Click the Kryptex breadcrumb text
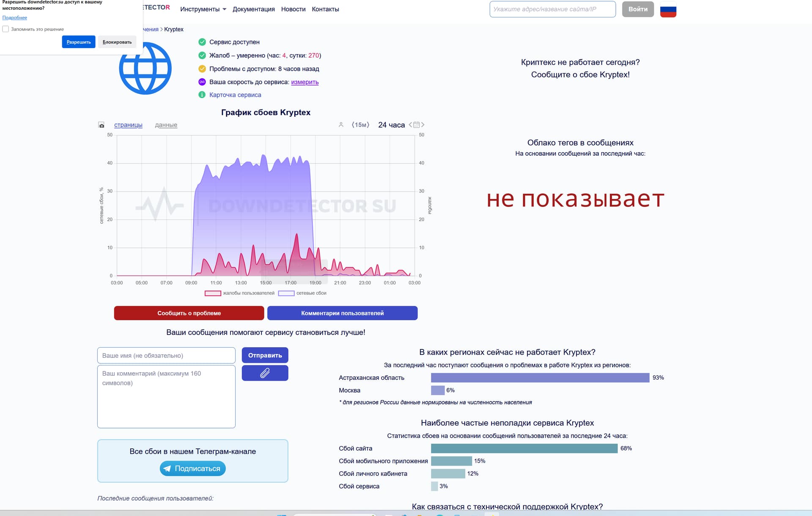The width and height of the screenshot is (812, 516). pyautogui.click(x=174, y=29)
